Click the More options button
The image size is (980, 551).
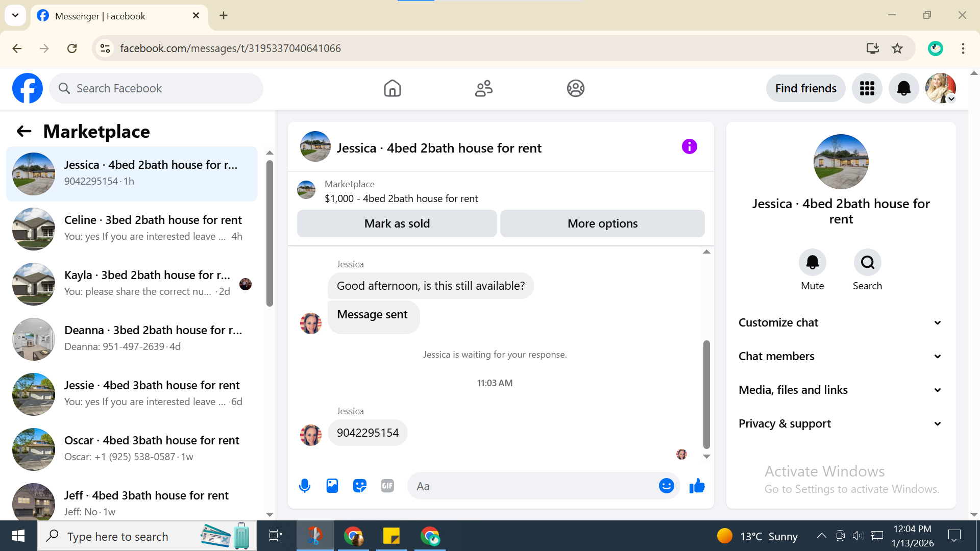click(x=602, y=223)
